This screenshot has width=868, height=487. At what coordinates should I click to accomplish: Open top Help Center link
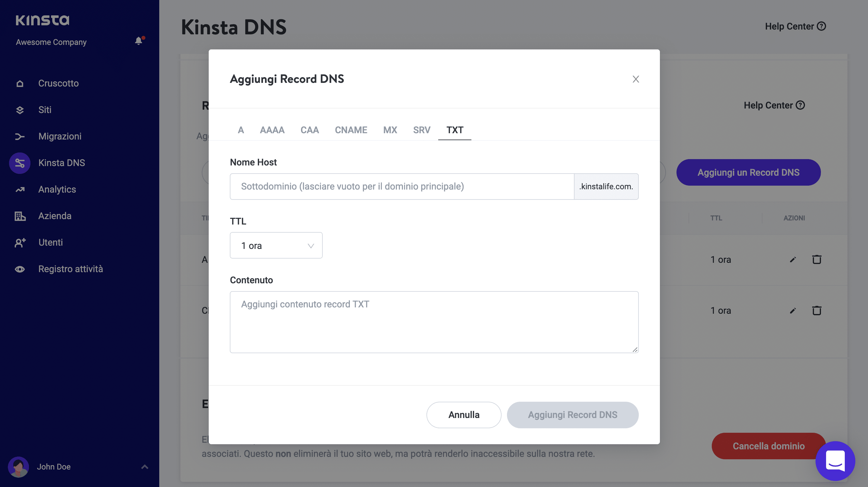coord(795,26)
